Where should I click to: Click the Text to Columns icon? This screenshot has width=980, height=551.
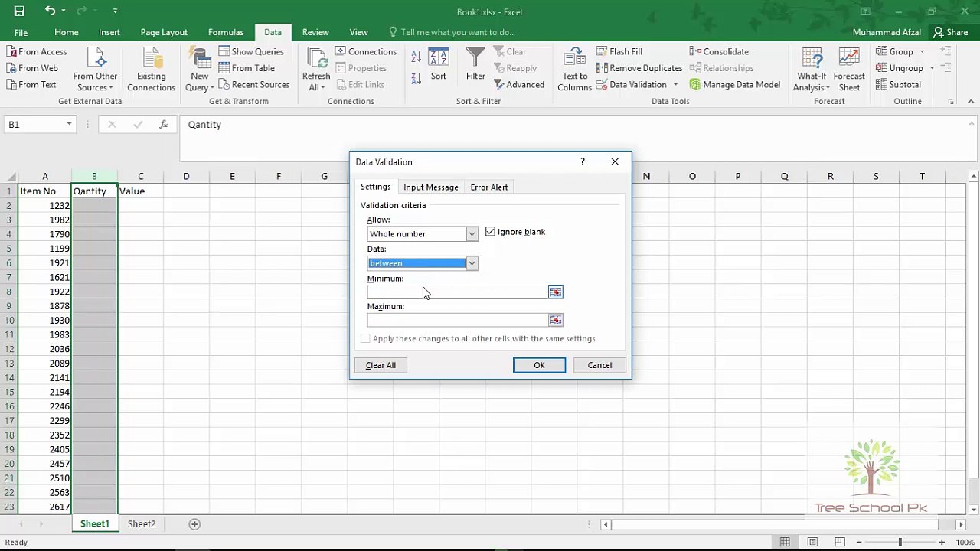point(574,59)
